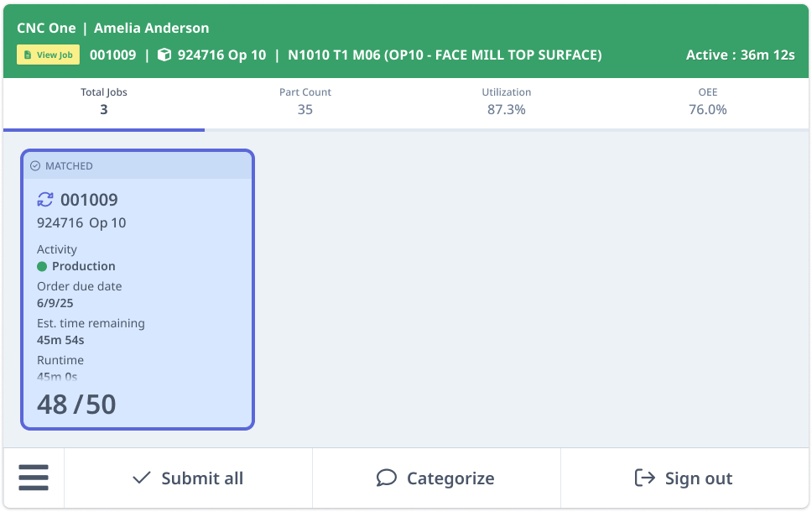The image size is (812, 512).
Task: Click the sync icon next to job 001009
Action: (x=45, y=200)
